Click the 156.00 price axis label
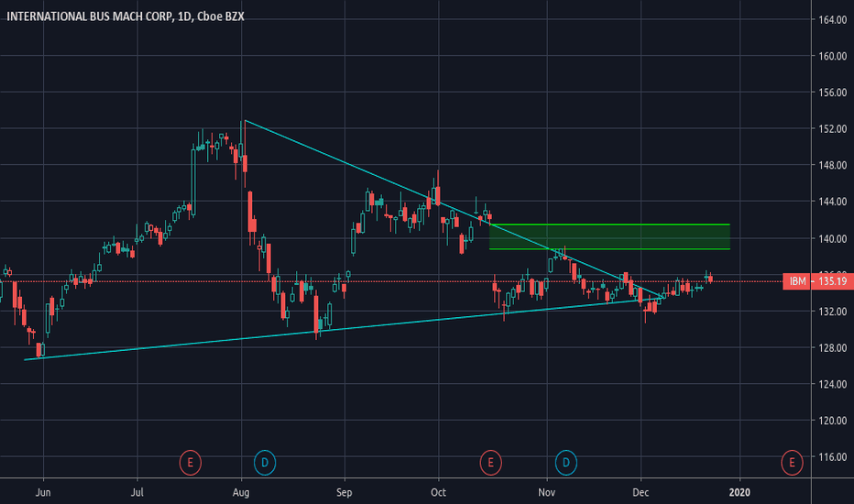The width and height of the screenshot is (854, 504). tap(833, 93)
